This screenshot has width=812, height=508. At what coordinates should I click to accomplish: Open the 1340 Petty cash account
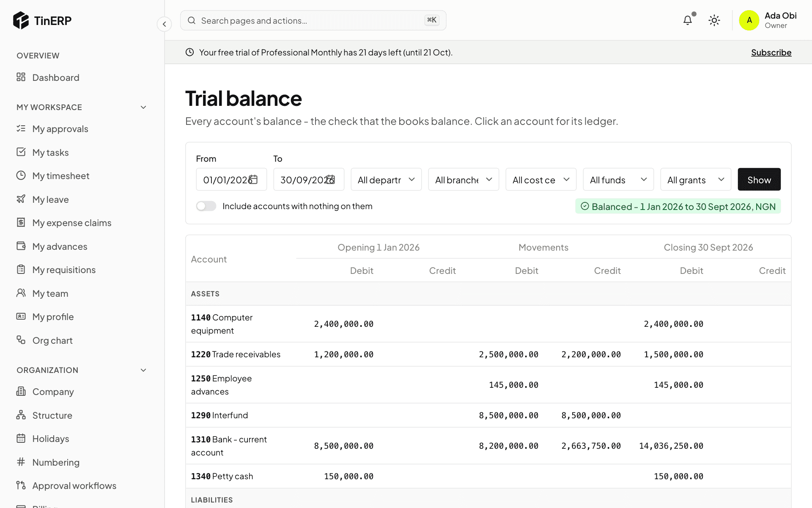click(222, 476)
